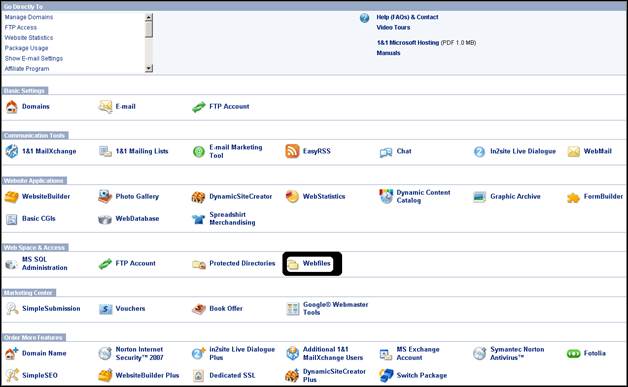Click the Help question mark icon
Screen dimensions: 628x387
[x=364, y=18]
